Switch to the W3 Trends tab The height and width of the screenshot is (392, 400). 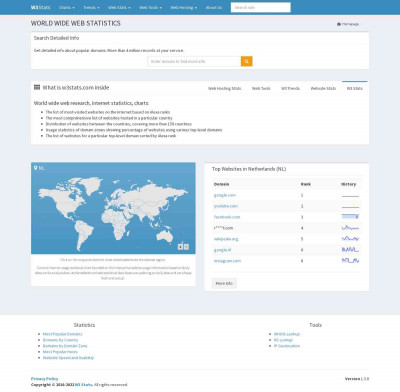point(290,88)
